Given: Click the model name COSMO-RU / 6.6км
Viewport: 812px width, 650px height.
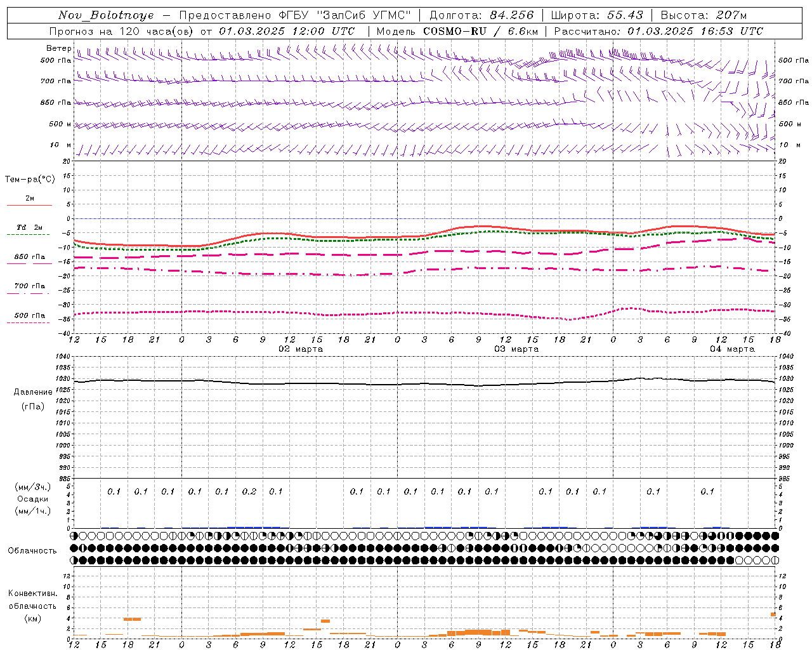Looking at the screenshot, I should (x=480, y=31).
